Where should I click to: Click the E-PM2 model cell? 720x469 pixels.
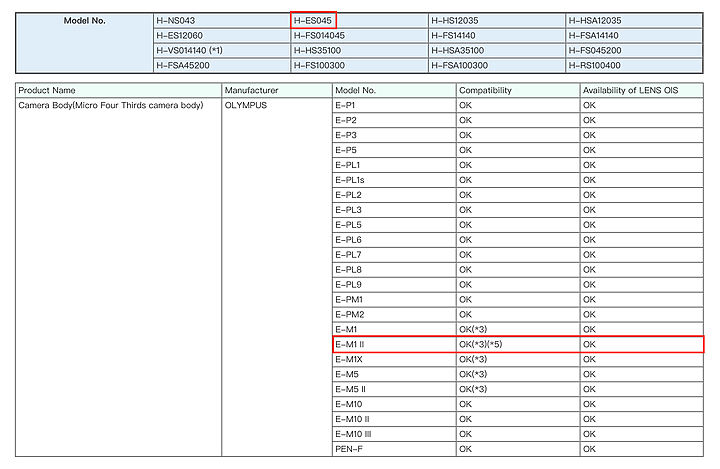tap(394, 314)
